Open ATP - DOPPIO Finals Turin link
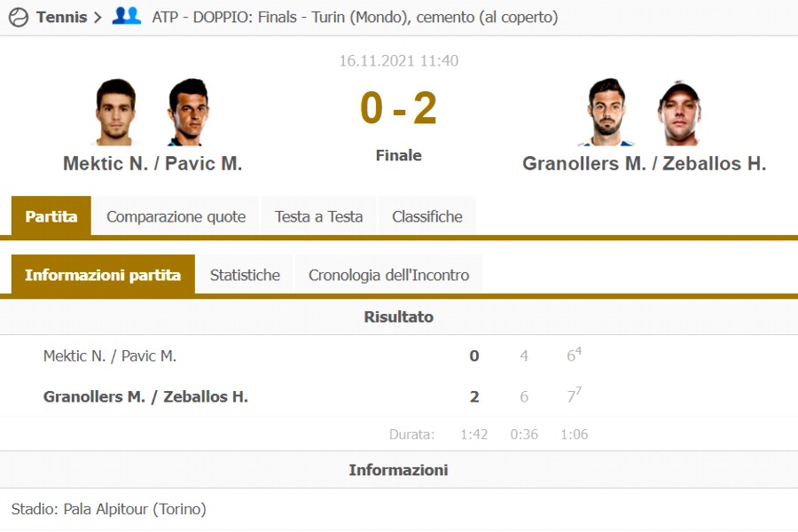 355,17
